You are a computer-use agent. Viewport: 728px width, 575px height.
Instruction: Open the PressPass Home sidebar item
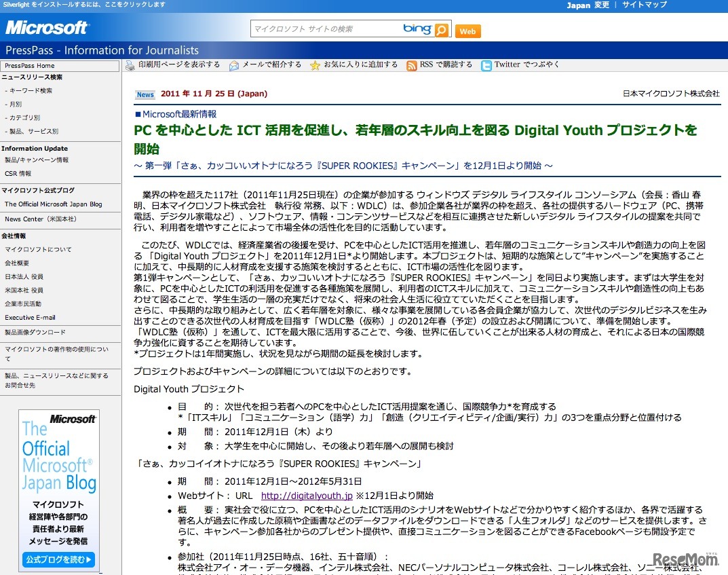pos(30,66)
